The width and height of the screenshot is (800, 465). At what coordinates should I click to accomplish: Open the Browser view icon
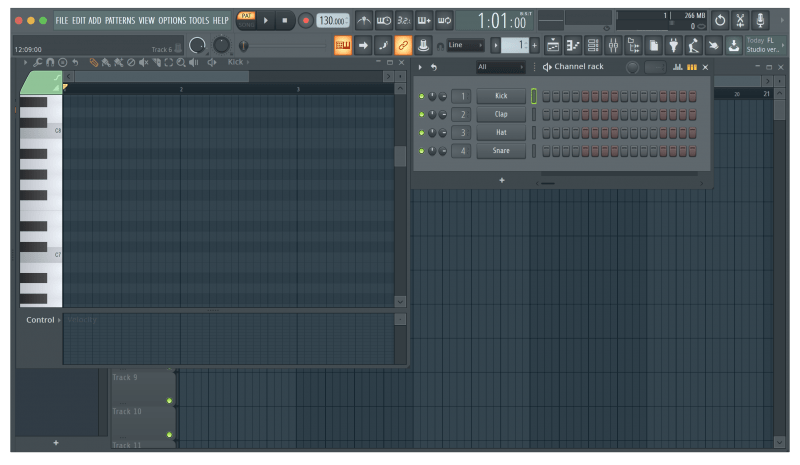coord(633,46)
